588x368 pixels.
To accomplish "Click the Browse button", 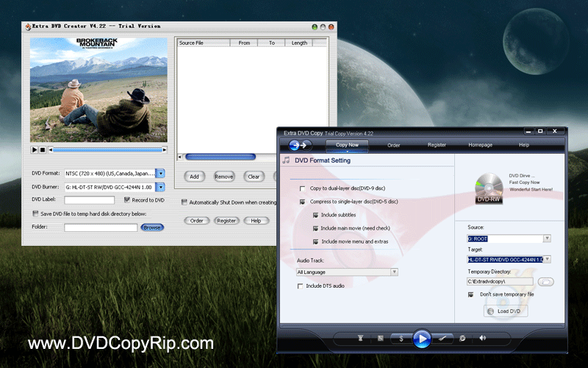I will [152, 227].
